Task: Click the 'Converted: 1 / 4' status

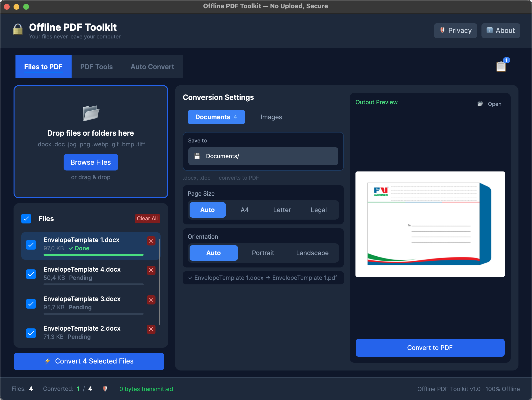Action: (x=67, y=389)
